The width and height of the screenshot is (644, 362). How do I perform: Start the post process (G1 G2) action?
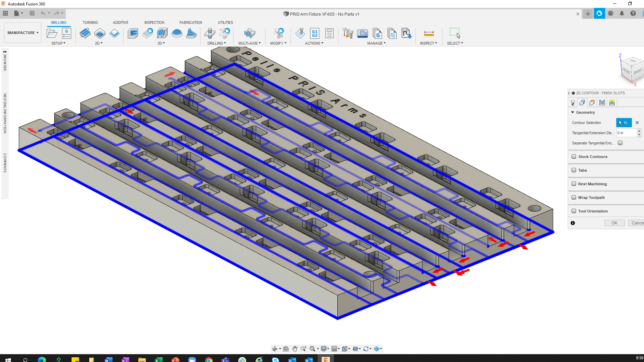314,33
